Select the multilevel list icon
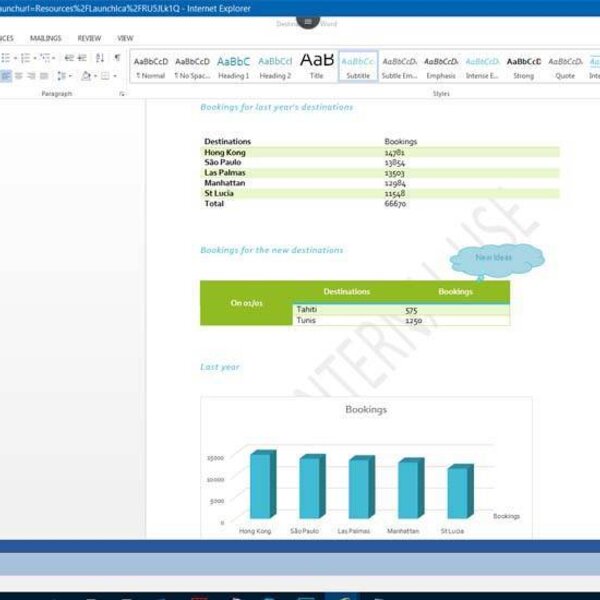Viewport: 600px width, 600px height. coord(45,58)
